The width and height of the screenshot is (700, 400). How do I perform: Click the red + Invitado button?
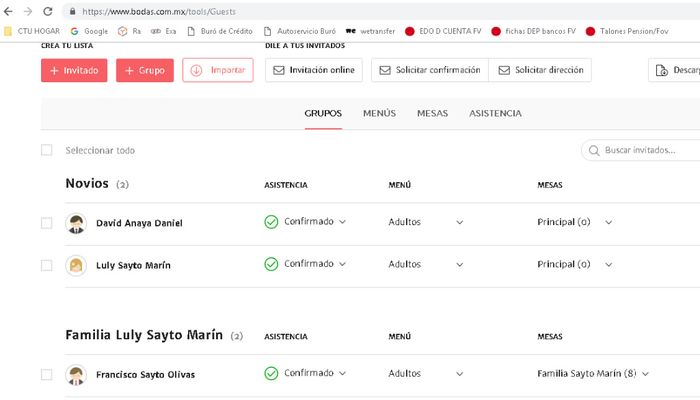pyautogui.click(x=74, y=70)
